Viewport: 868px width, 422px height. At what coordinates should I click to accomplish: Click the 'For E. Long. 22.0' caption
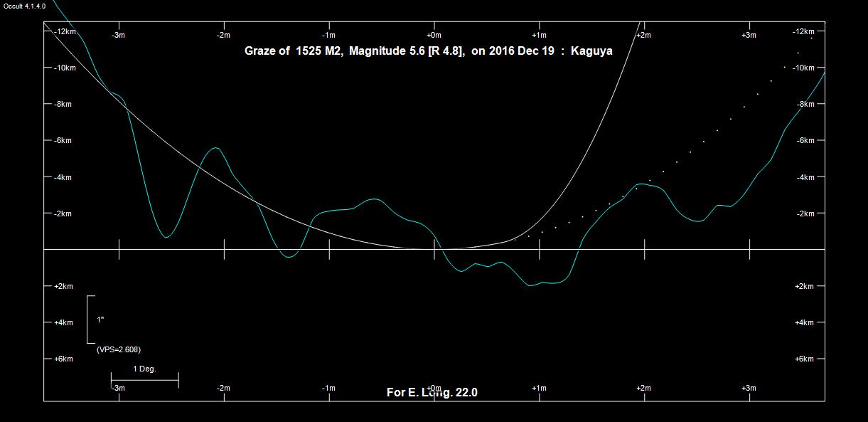click(432, 392)
